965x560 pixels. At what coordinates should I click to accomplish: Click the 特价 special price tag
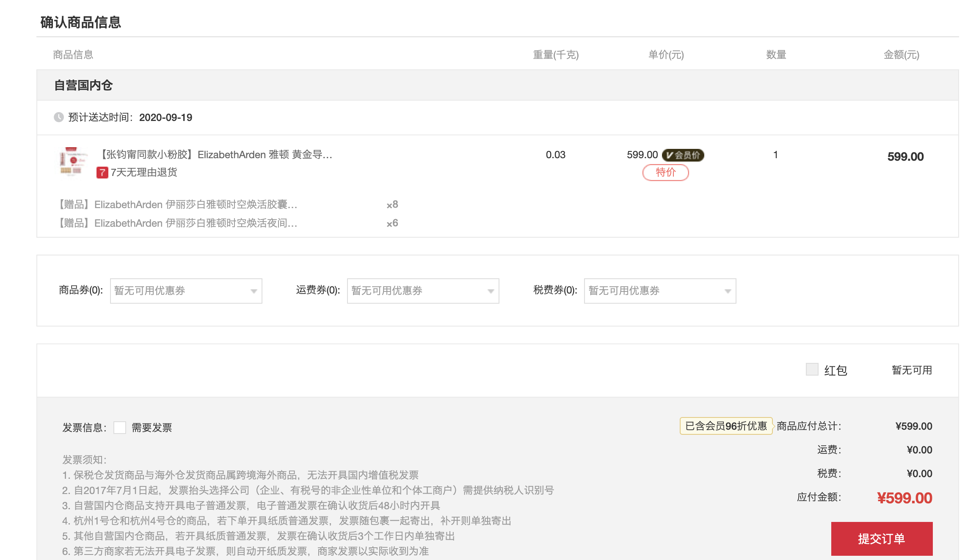click(665, 173)
